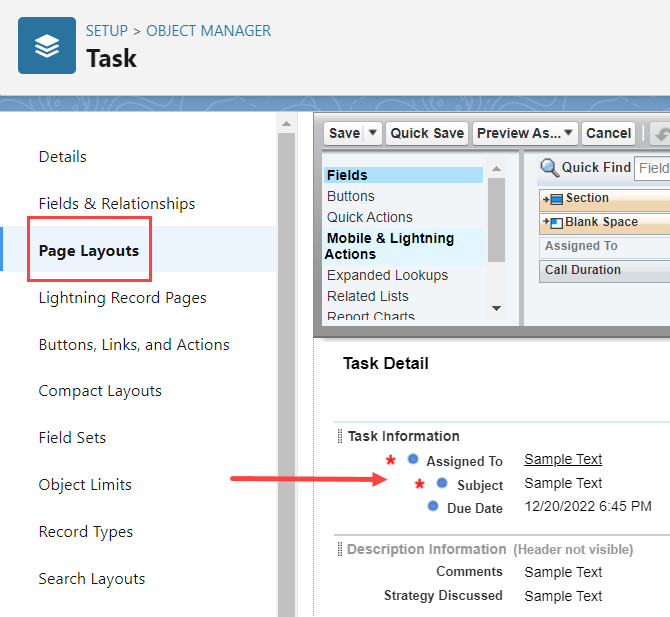The image size is (670, 617).
Task: Select Related Lists palette category
Action: pyautogui.click(x=368, y=296)
